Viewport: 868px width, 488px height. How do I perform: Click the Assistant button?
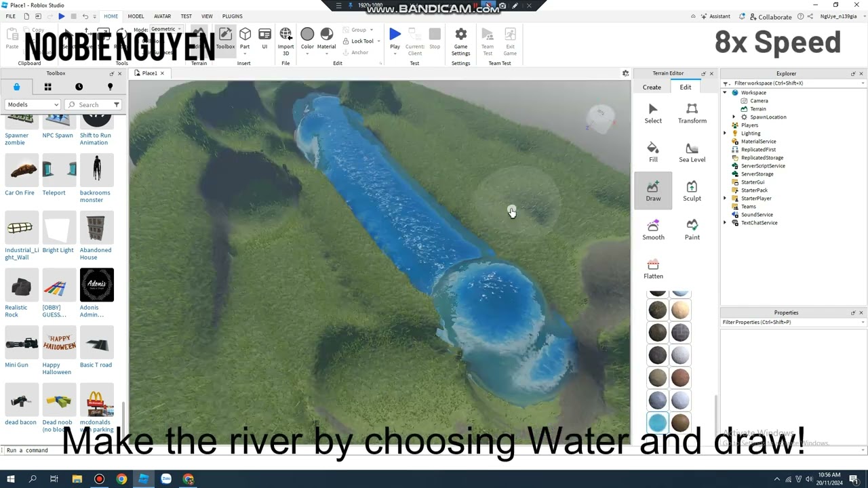coord(715,16)
